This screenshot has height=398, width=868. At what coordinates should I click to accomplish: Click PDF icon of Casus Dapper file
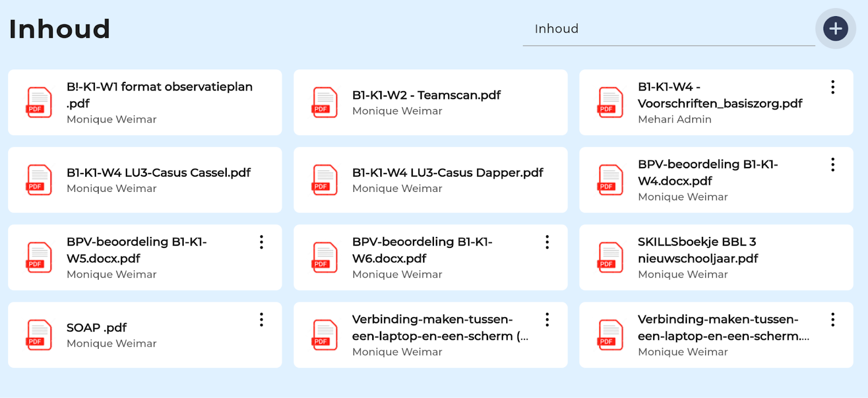pyautogui.click(x=325, y=180)
